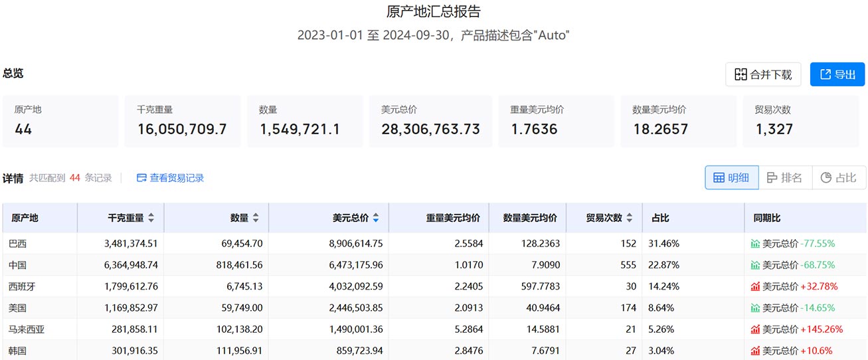
Task: Select the 西班牙 origin cell
Action: [40, 286]
